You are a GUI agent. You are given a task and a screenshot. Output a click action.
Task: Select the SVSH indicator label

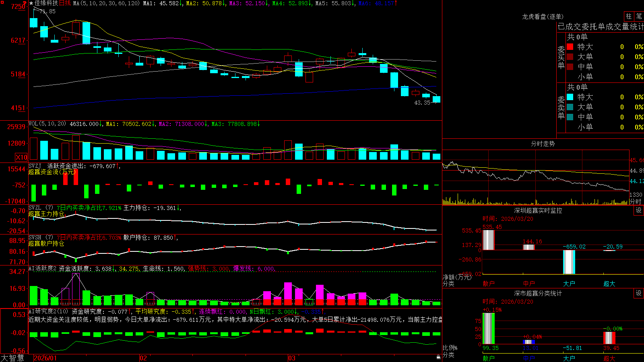pos(35,237)
